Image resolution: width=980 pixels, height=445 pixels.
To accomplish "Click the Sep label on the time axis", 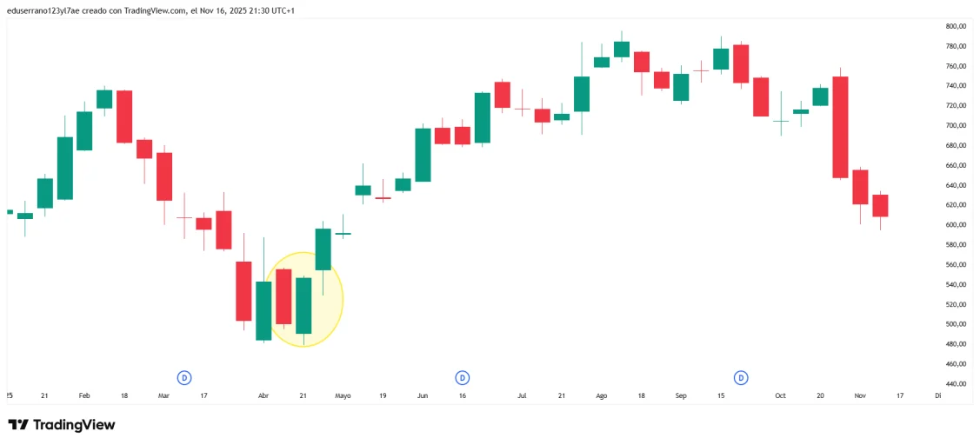I will [x=681, y=396].
